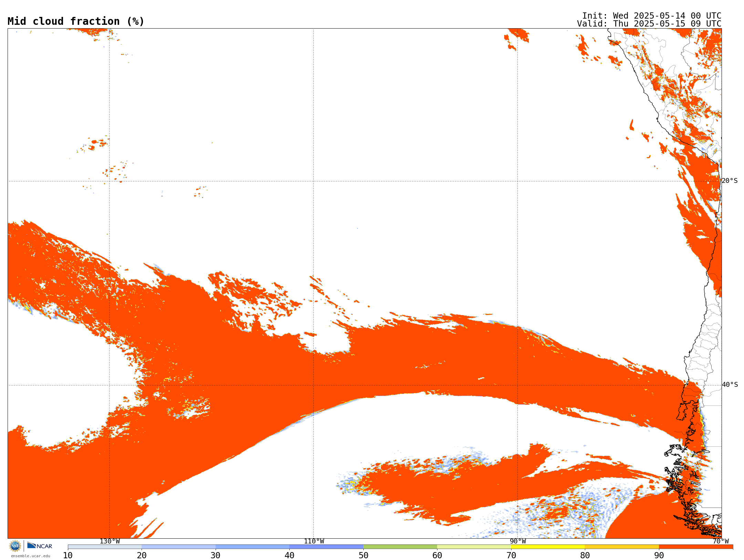
Task: Click the 110°W longitude label
Action: 314,541
